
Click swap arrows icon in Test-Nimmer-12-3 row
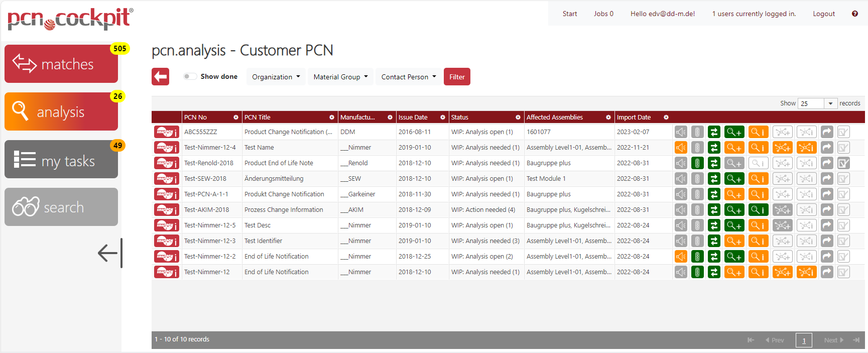point(714,241)
